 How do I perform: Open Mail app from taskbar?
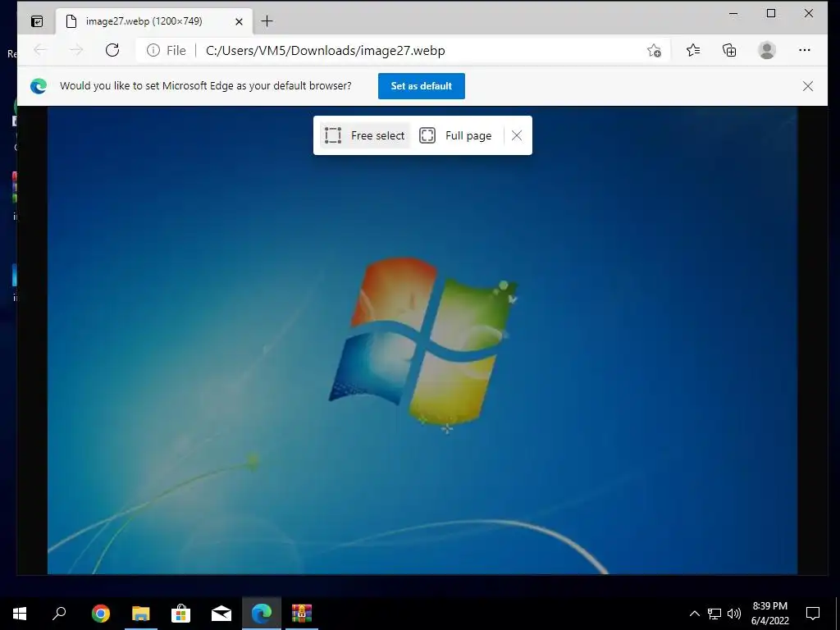pyautogui.click(x=221, y=614)
